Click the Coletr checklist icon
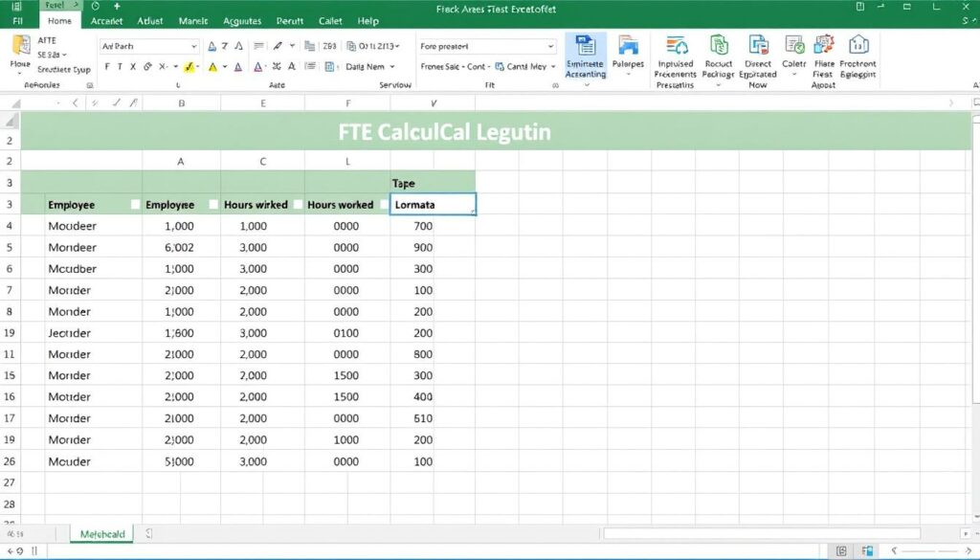980x560 pixels. point(794,46)
